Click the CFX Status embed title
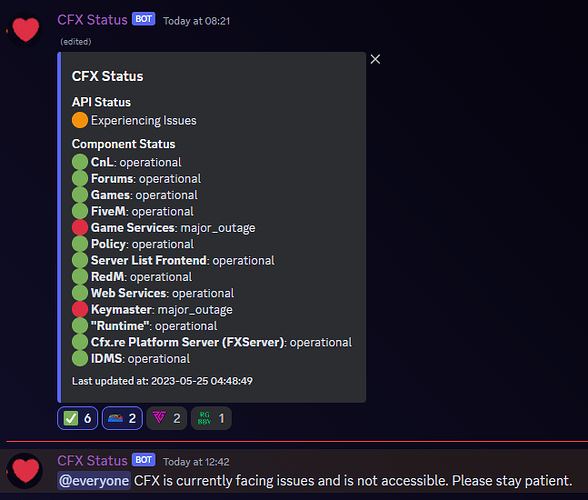 pyautogui.click(x=108, y=76)
